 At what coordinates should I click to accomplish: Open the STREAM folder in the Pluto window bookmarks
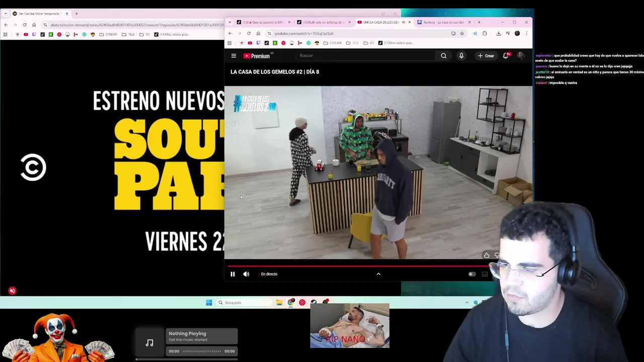tap(109, 35)
